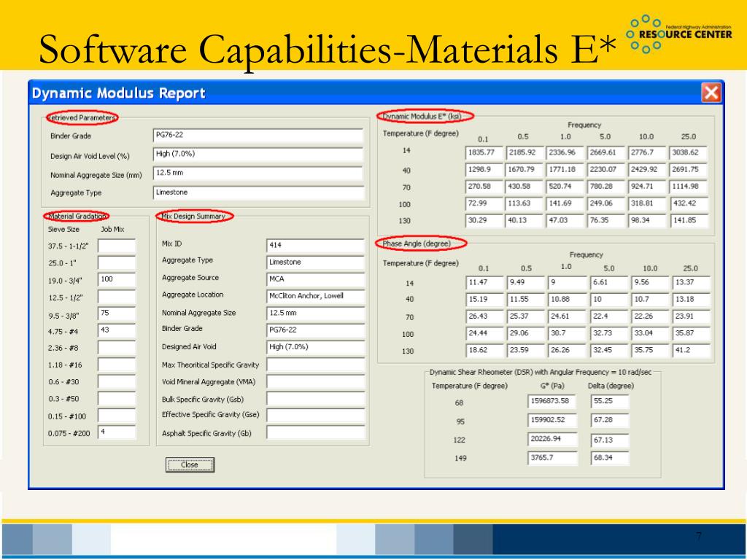Click the G* value 1596873.58 in DSR table
Viewport: 747px width, 560px height.
tap(552, 400)
